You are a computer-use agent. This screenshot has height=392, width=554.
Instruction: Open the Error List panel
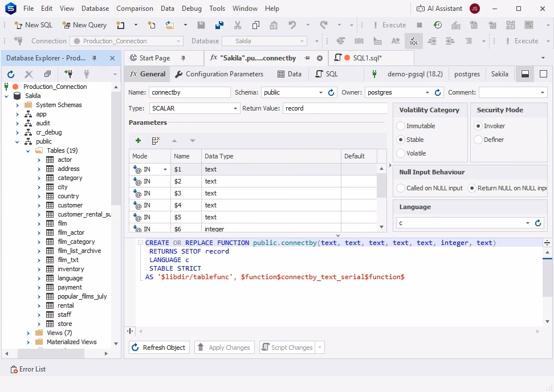28,369
